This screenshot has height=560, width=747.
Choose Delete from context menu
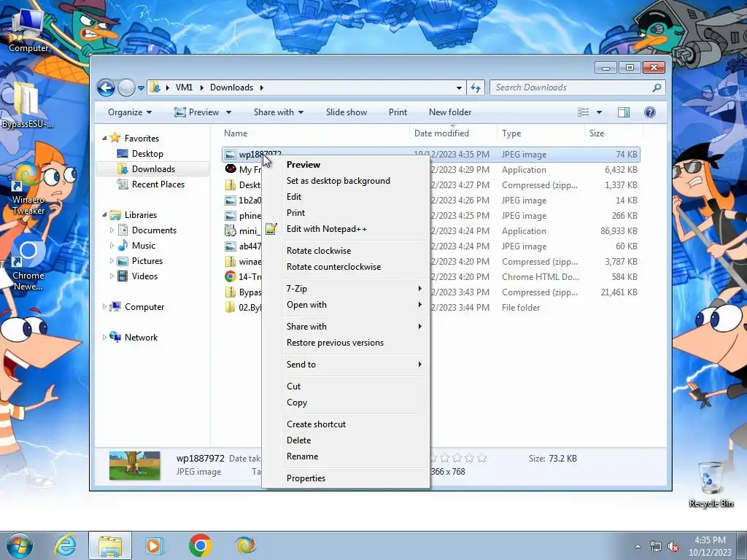[346, 440]
